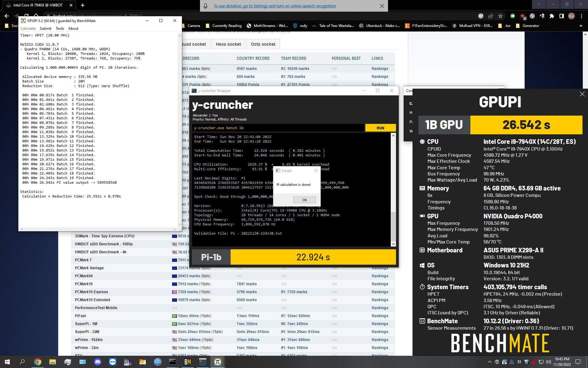Expand hidden bookmarks with double chevron
This screenshot has height=368, width=588.
pyautogui.click(x=581, y=26)
